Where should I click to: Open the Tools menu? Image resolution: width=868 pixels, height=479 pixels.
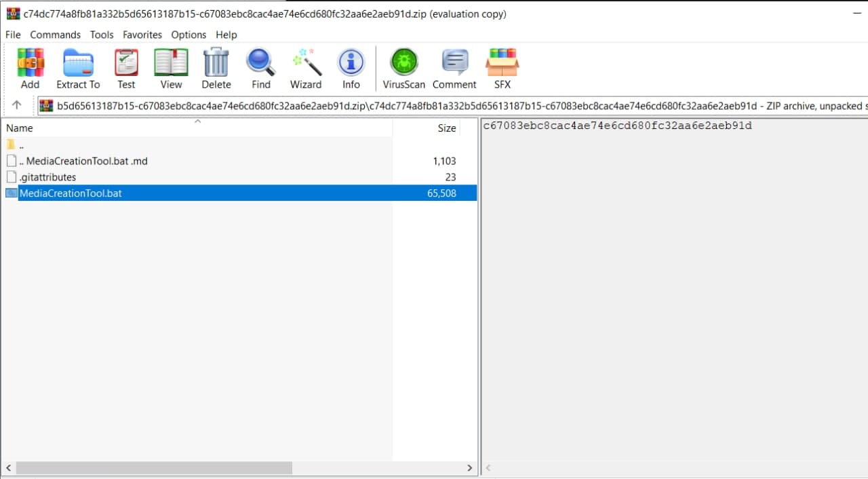[x=102, y=35]
